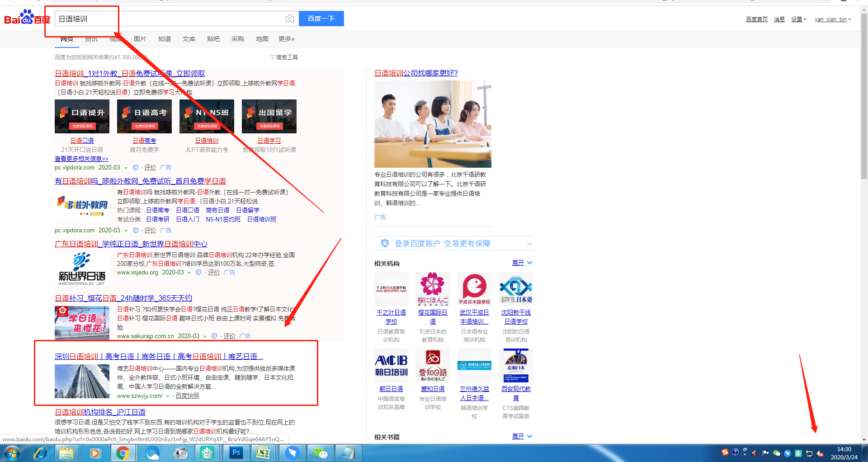
Task: Expand the yan_xian_bin account dropdown
Action: [833, 19]
